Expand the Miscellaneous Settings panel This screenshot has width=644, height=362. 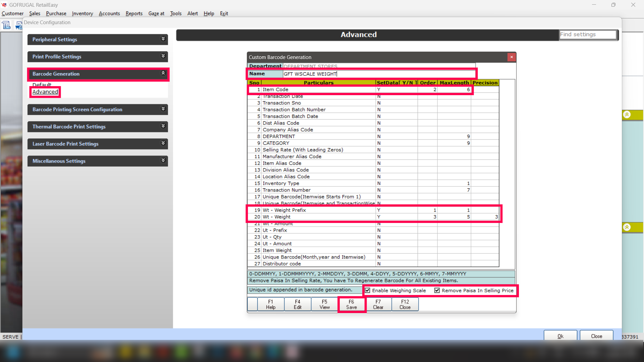163,161
